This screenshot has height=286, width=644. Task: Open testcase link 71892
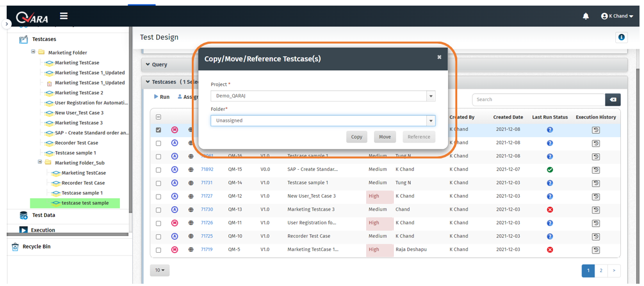(x=207, y=170)
